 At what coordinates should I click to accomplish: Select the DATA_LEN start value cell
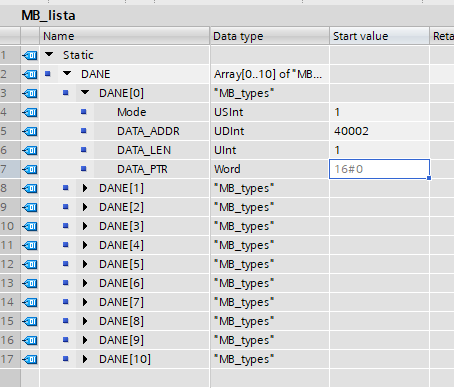(x=379, y=150)
